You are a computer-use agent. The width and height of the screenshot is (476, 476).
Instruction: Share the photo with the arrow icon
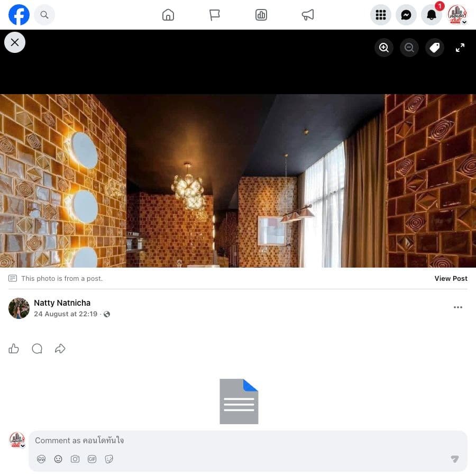[60, 349]
